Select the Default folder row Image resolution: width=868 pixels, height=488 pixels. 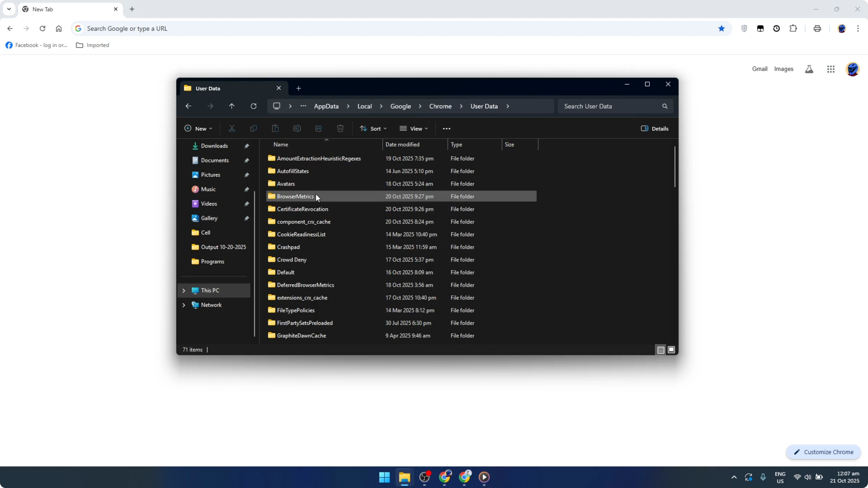401,273
